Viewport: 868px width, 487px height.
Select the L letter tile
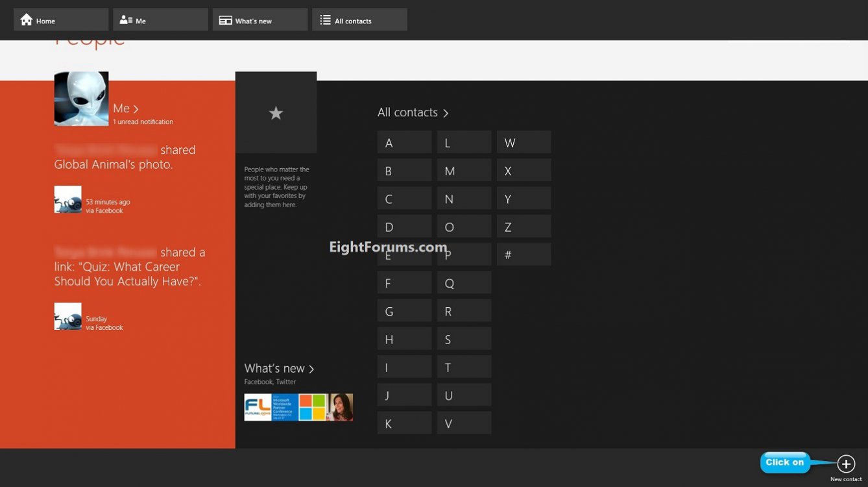(464, 142)
